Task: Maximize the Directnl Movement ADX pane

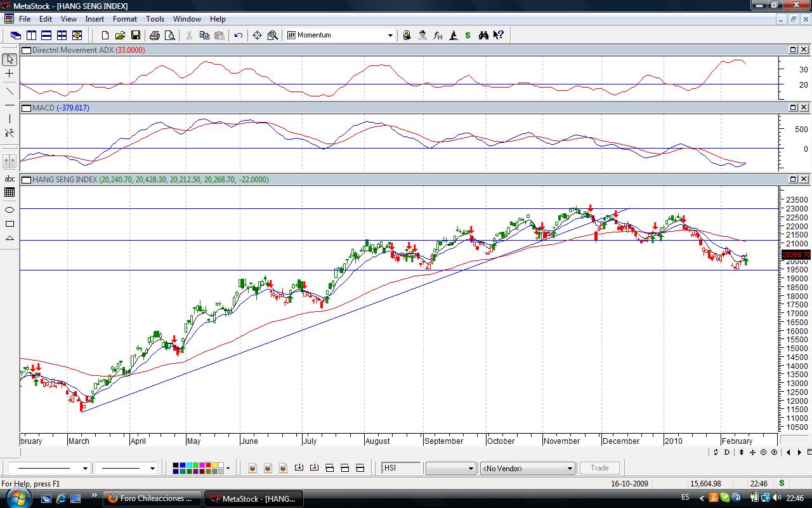Action: coord(793,50)
